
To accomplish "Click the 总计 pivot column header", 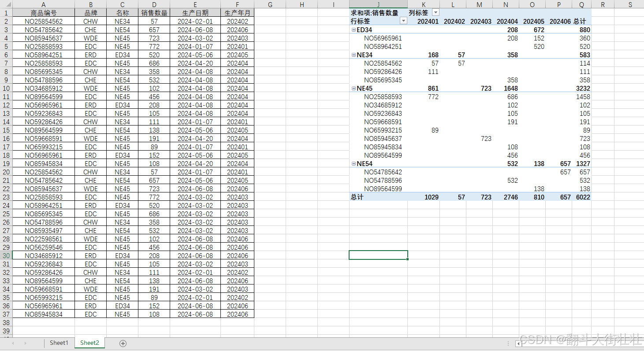I will point(580,21).
